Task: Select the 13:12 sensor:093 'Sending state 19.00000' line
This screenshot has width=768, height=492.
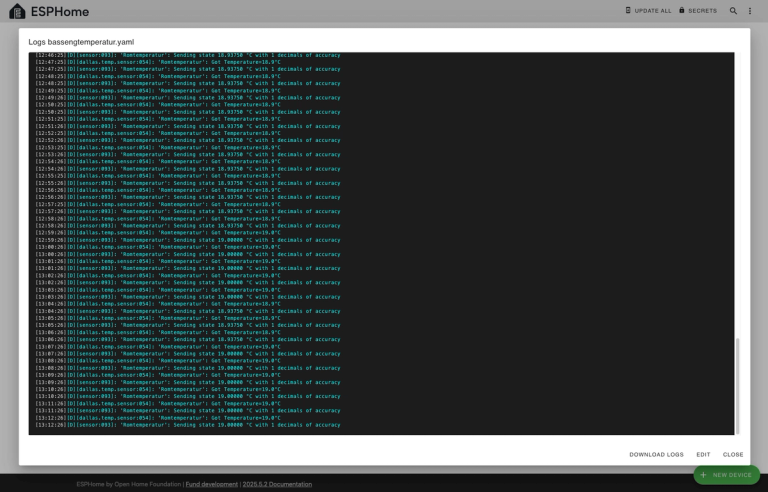Action: (x=188, y=425)
